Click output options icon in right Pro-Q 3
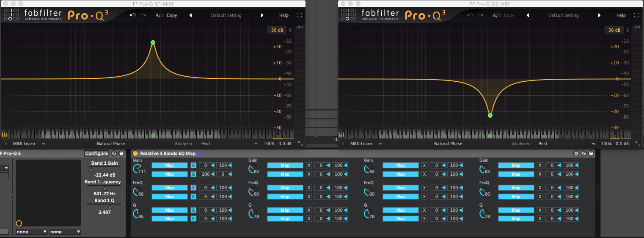The height and width of the screenshot is (238, 644). coord(593,144)
